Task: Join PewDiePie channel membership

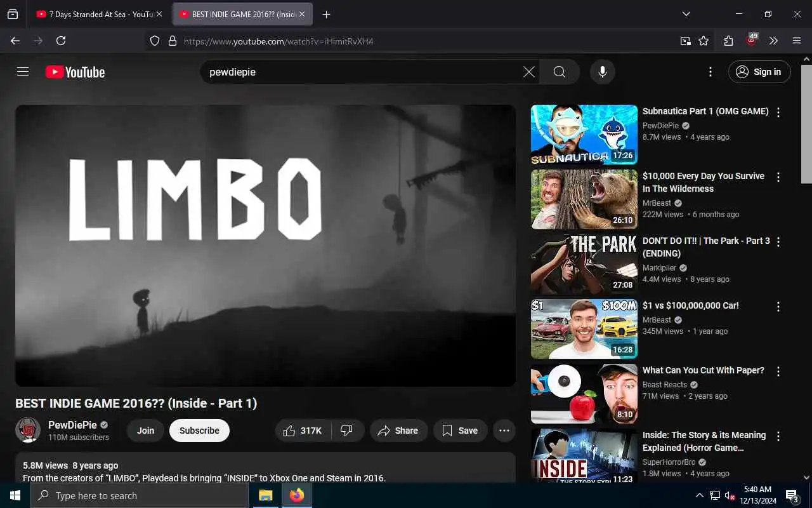Action: point(145,431)
